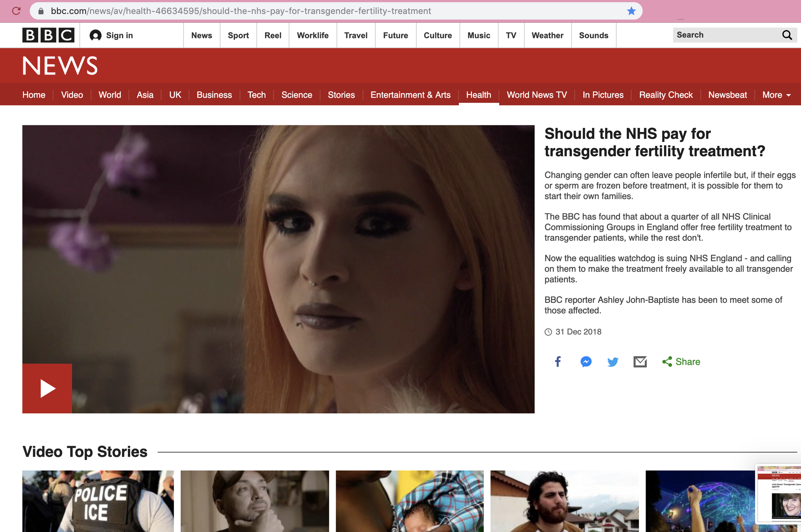
Task: Open the video thumbnail of man in cap
Action: click(x=255, y=501)
